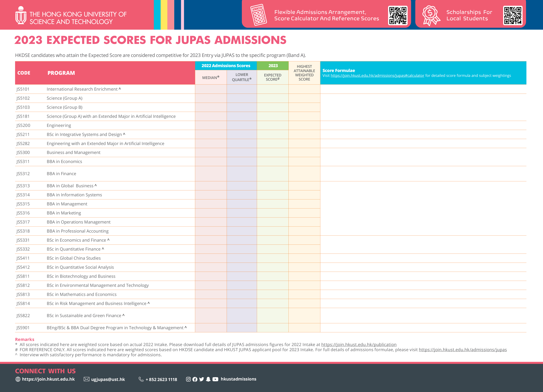543x392 pixels.
Task: Select BSc in Risk Management and Business Intelligence
Action: point(271,303)
